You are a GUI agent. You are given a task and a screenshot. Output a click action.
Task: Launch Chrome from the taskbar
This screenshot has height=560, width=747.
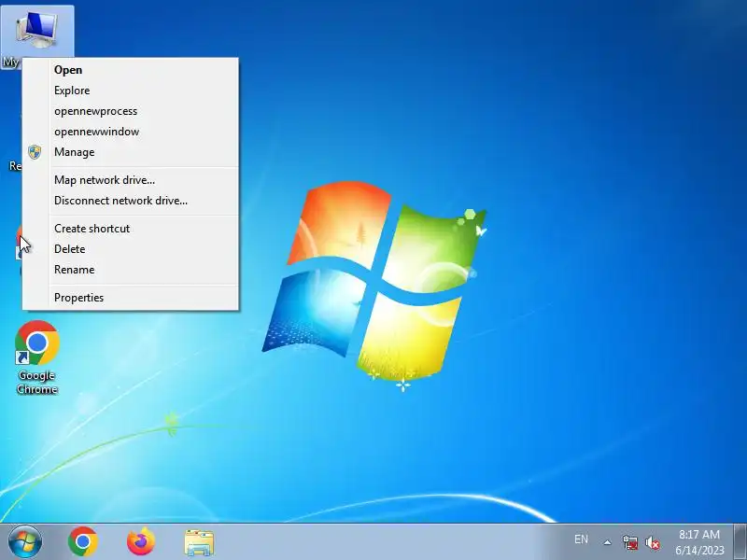click(x=83, y=541)
